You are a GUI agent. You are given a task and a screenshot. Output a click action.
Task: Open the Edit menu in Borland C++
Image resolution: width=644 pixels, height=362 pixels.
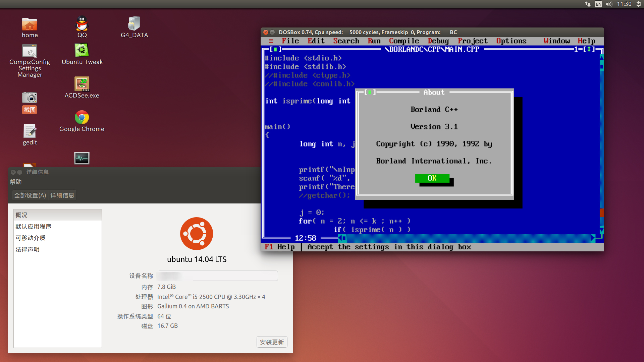pos(316,41)
